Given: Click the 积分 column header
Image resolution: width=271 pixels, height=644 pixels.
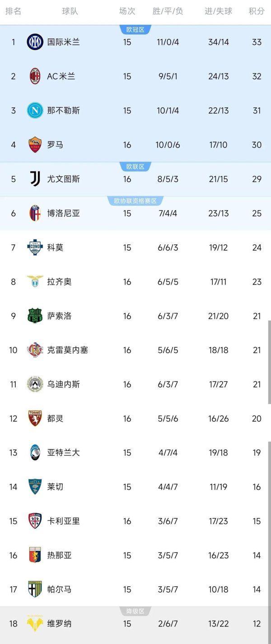Looking at the screenshot, I should coord(255,12).
